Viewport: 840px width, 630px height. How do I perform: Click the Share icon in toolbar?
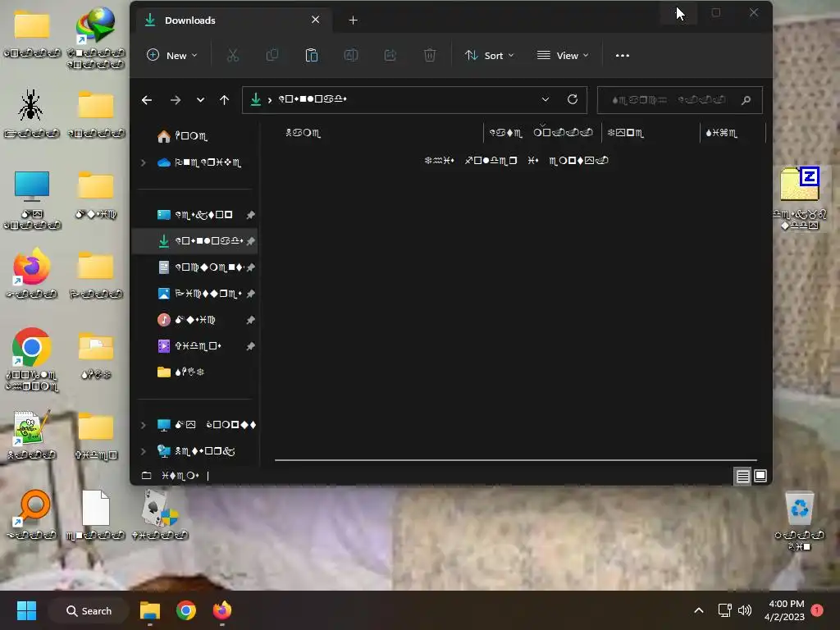390,55
